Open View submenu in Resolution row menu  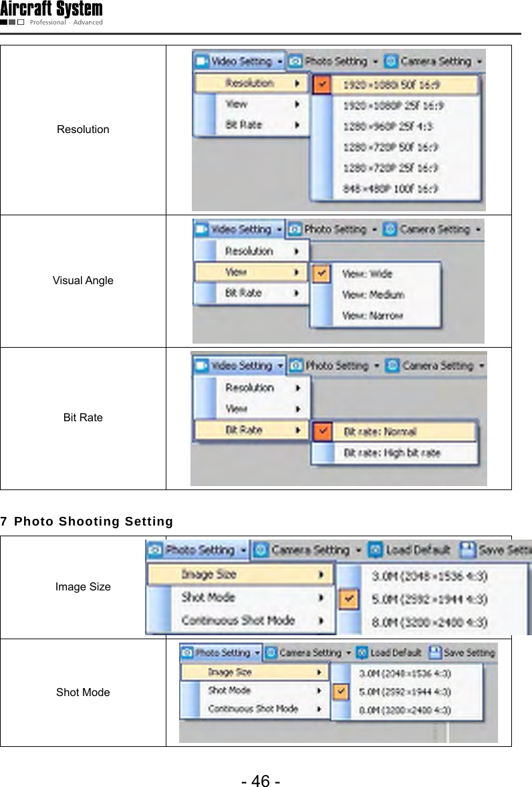251,104
